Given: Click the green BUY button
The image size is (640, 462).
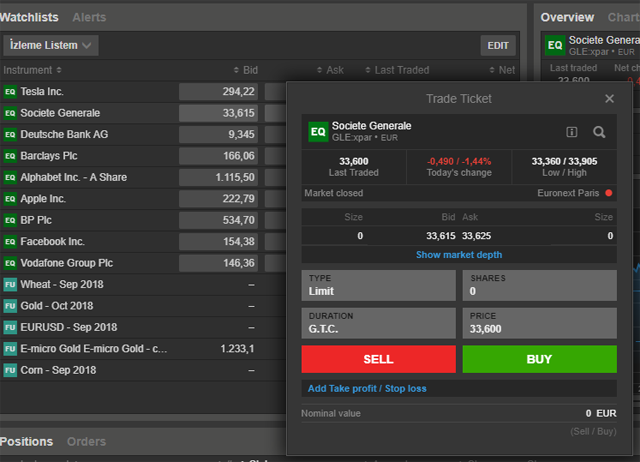Looking at the screenshot, I should pyautogui.click(x=539, y=359).
